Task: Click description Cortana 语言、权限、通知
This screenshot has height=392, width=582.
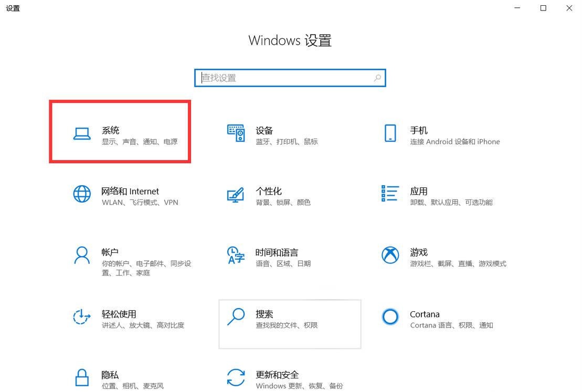Action: click(451, 325)
